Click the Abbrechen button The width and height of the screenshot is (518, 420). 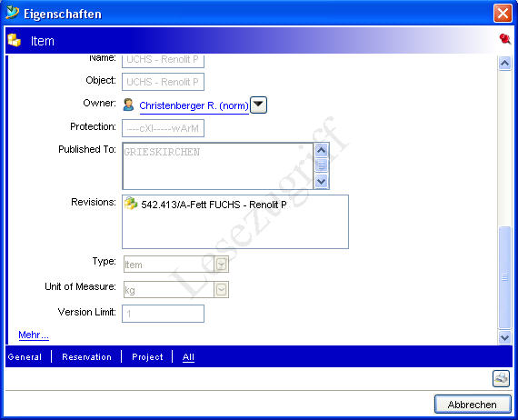[x=473, y=404]
